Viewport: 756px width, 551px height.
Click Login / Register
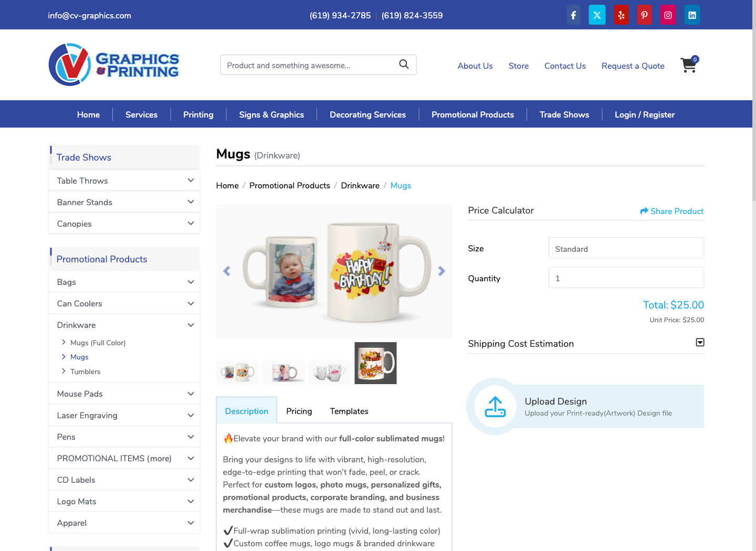click(645, 114)
